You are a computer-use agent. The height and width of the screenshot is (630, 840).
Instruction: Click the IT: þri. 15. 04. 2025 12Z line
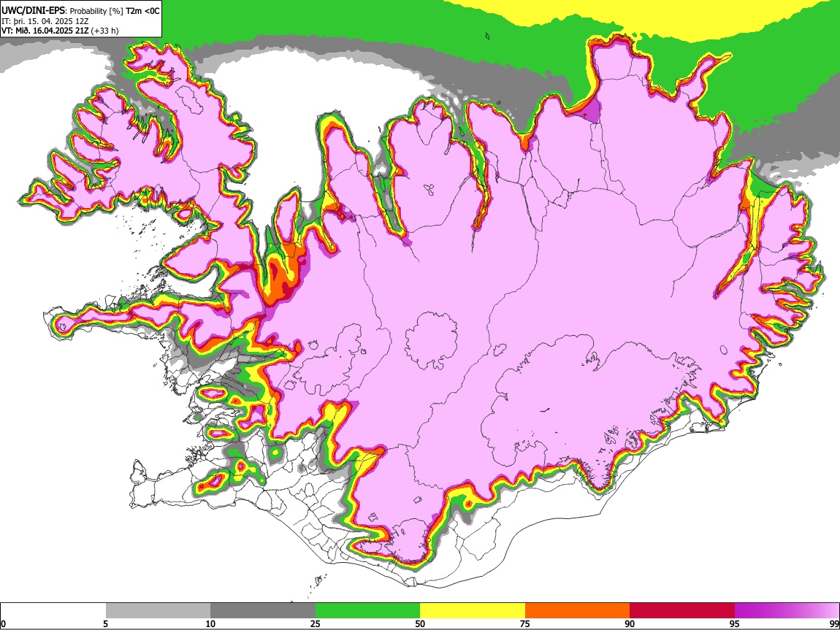(45, 21)
